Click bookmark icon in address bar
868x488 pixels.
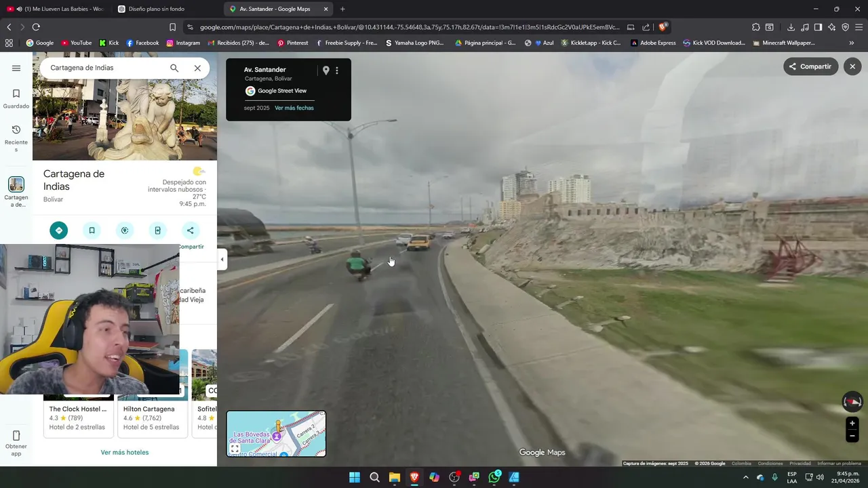[x=172, y=27]
